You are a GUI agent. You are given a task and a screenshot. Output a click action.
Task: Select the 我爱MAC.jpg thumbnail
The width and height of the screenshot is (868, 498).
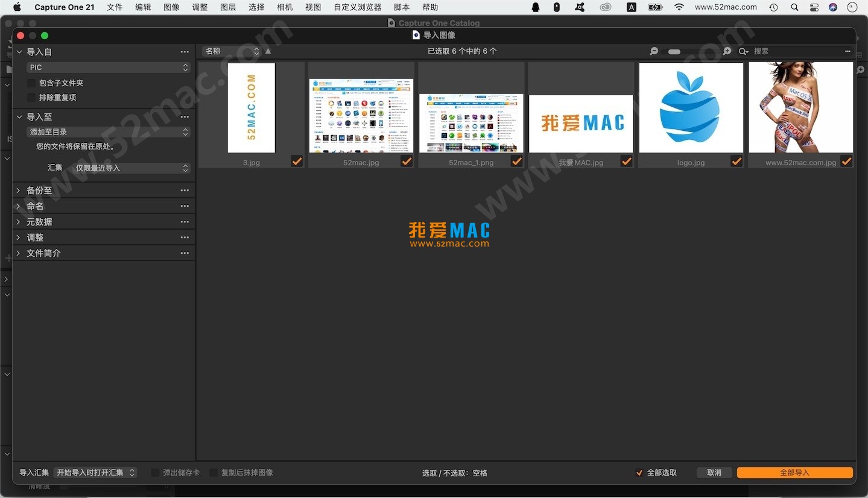(x=581, y=124)
